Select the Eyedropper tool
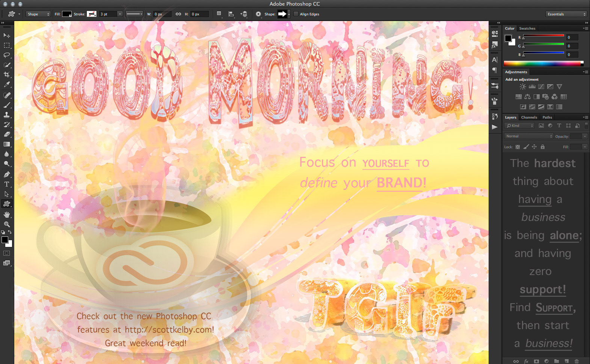 click(7, 85)
